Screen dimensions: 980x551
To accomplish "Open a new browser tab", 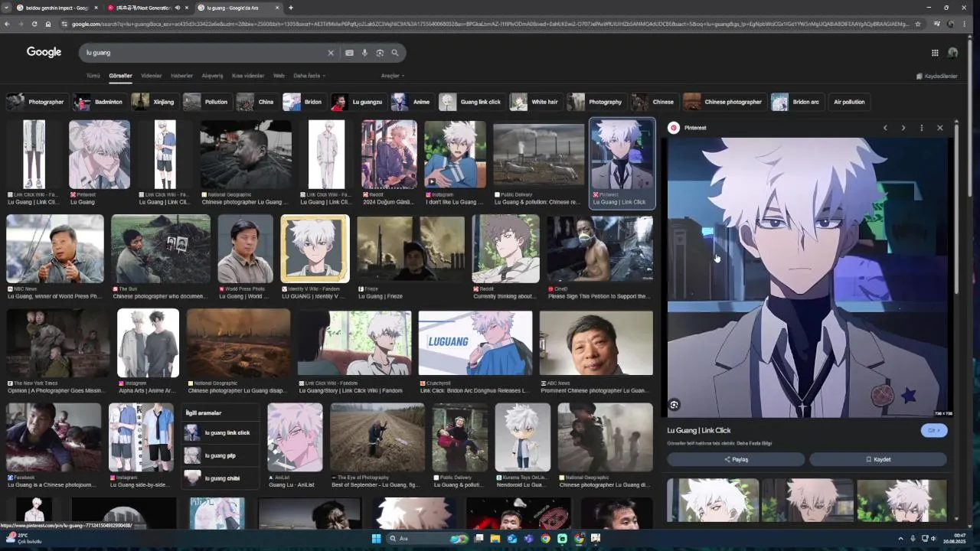I will 290,8.
